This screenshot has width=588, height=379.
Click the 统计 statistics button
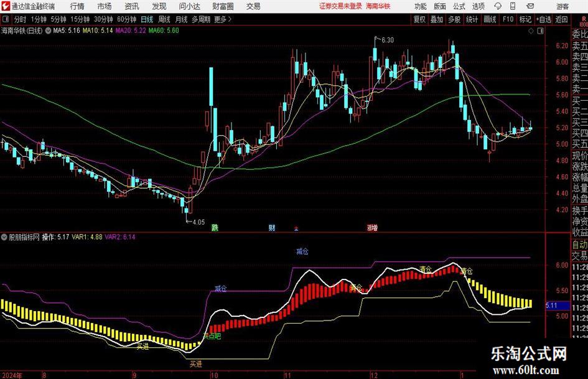pos(472,19)
